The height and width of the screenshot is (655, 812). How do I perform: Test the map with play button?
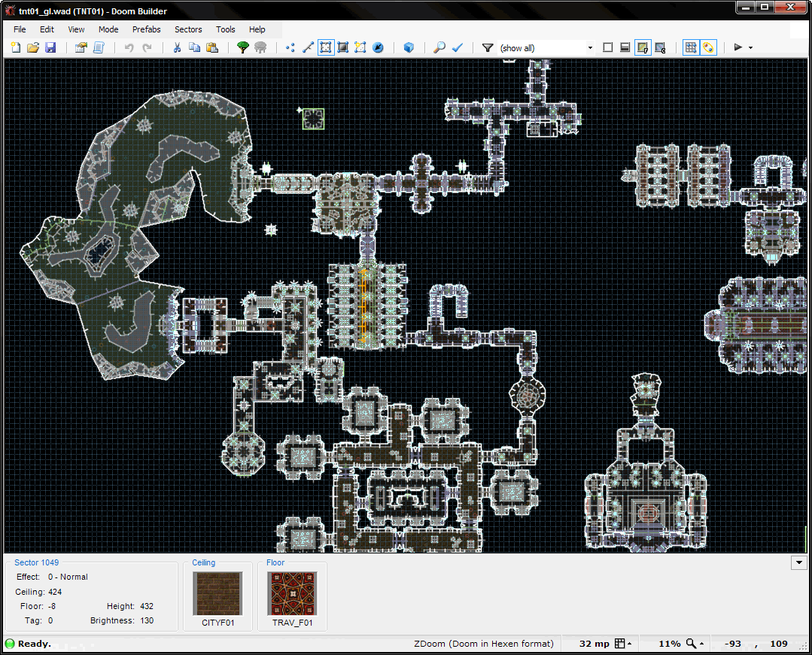coord(738,47)
